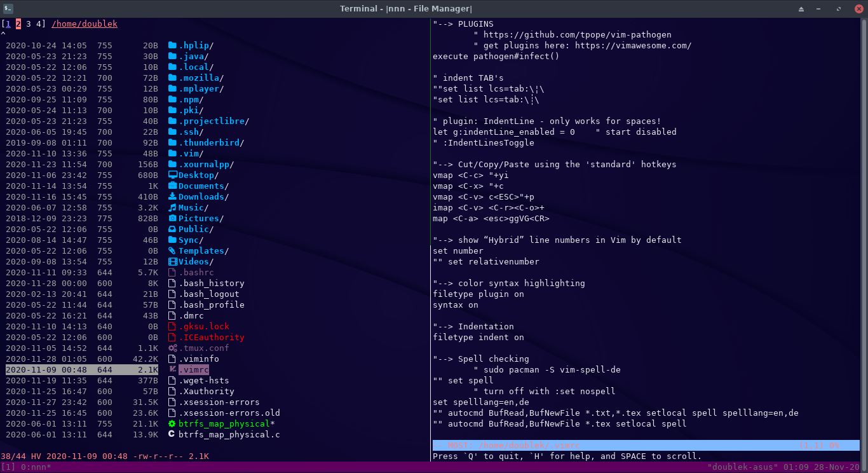Click the ^ parent directory marker in nnn

pos(3,35)
